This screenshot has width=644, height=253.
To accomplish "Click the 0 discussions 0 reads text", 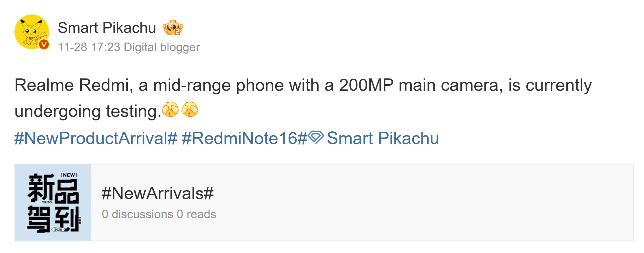I will 159,214.
